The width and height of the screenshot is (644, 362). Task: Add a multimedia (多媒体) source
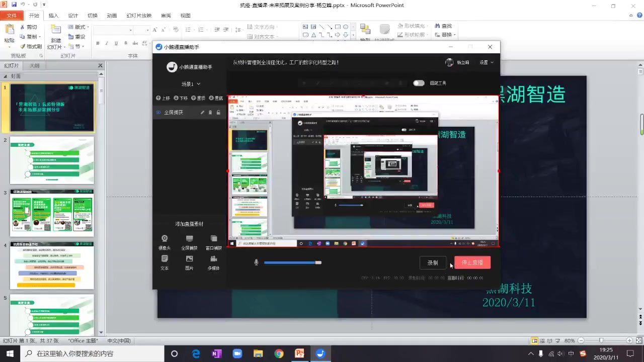214,262
